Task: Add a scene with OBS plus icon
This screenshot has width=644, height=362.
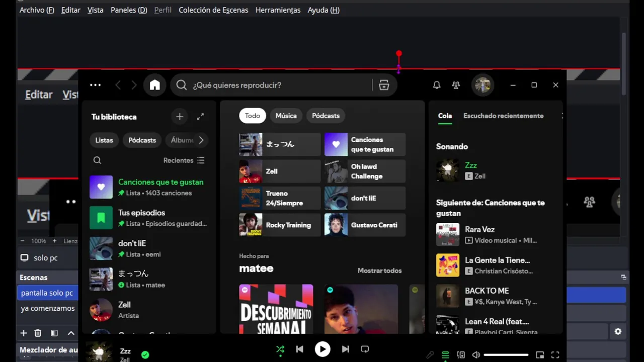Action: [23, 333]
